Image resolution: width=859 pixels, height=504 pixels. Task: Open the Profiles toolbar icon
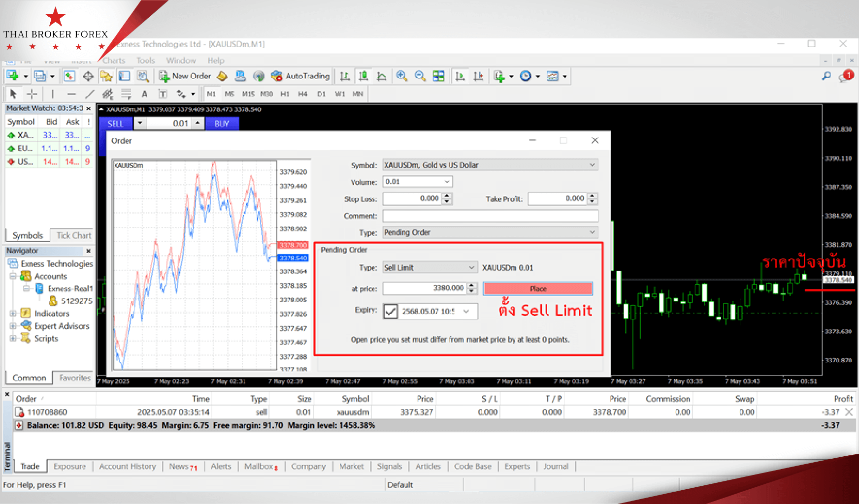[x=40, y=76]
